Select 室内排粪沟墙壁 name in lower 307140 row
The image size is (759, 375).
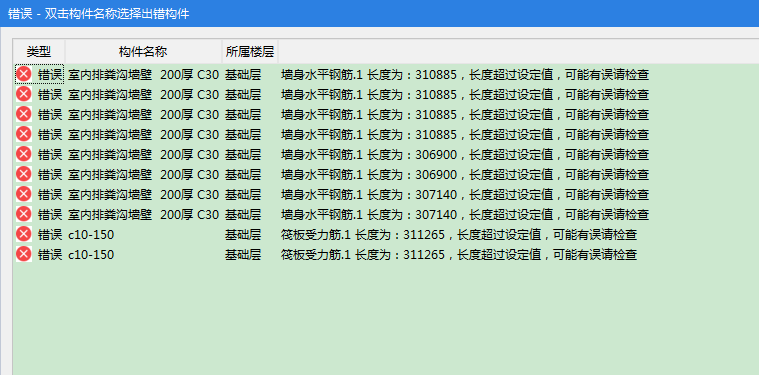pos(144,214)
